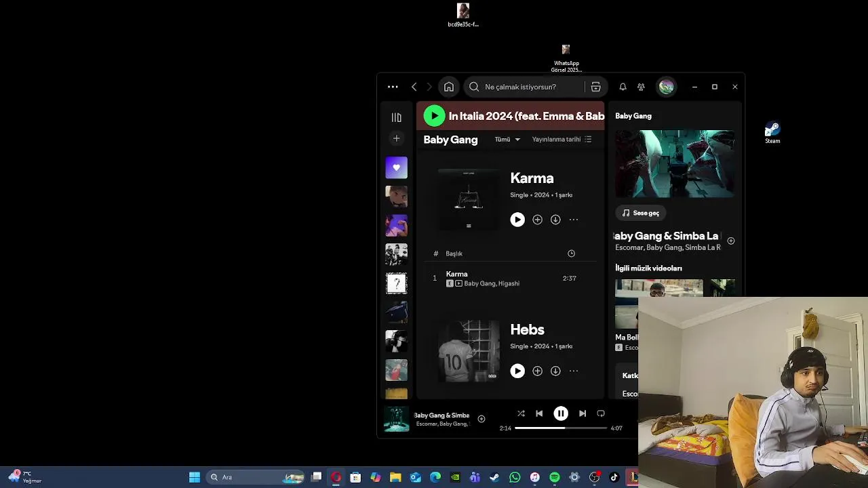Screen dimensions: 868x488
Task: Open the Friend Activity icon
Action: tap(641, 87)
